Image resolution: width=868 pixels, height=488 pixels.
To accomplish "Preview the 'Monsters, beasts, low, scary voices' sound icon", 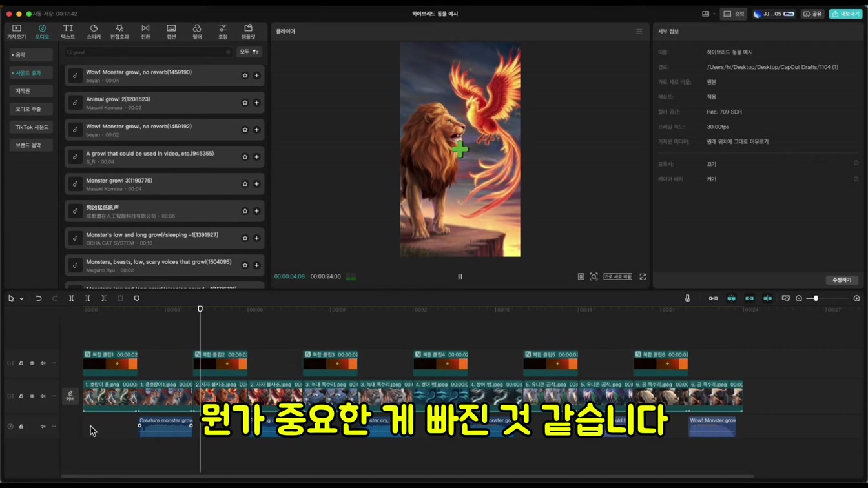I will [x=75, y=265].
